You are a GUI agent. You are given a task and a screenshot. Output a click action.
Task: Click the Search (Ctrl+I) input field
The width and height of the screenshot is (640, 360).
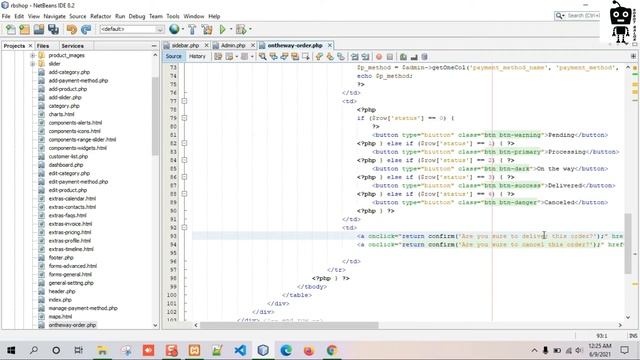point(582,16)
